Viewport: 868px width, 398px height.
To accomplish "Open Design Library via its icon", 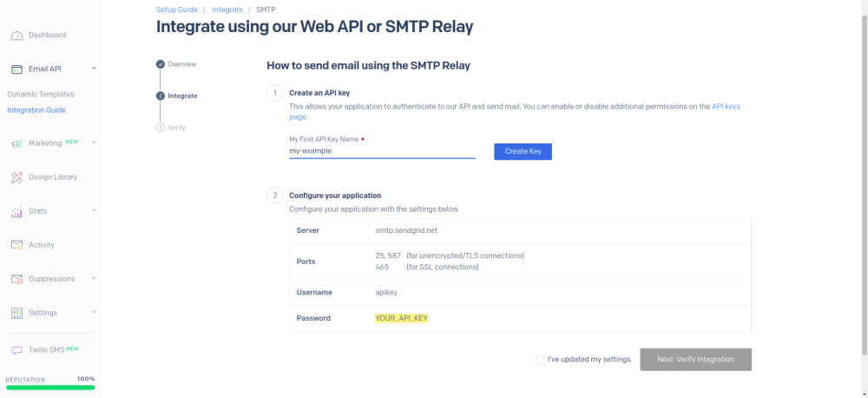I will coord(16,177).
